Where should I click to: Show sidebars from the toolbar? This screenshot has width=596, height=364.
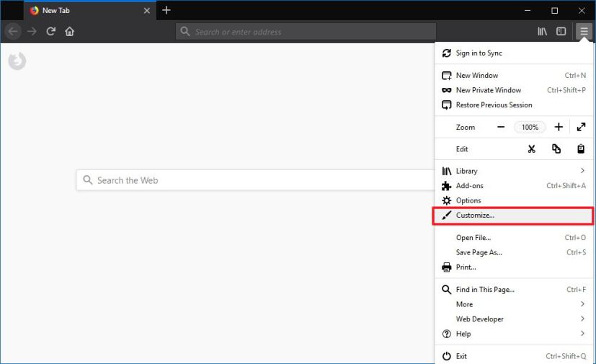[x=561, y=31]
